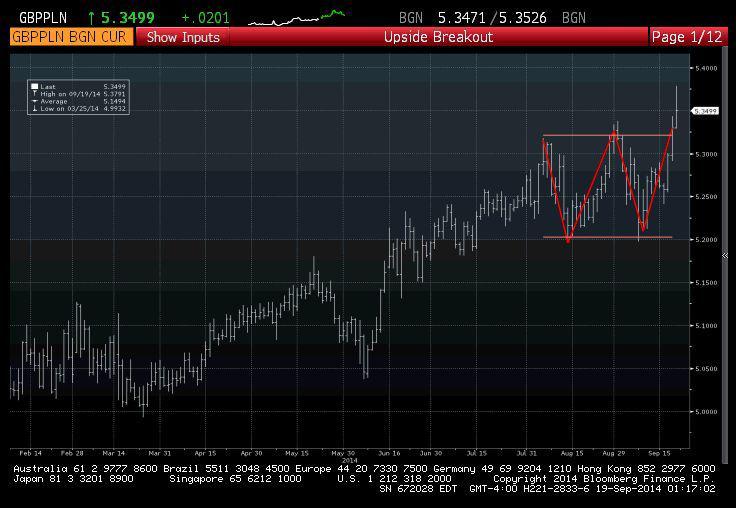This screenshot has height=508, width=736.
Task: Click the Upside Breakout title bar
Action: pos(438,37)
